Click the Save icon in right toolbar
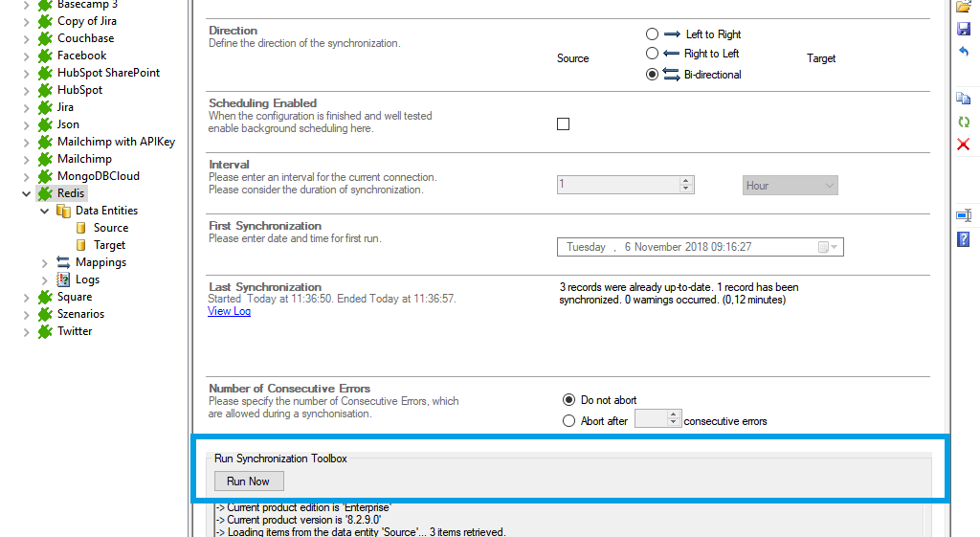The height and width of the screenshot is (537, 980). tap(964, 29)
